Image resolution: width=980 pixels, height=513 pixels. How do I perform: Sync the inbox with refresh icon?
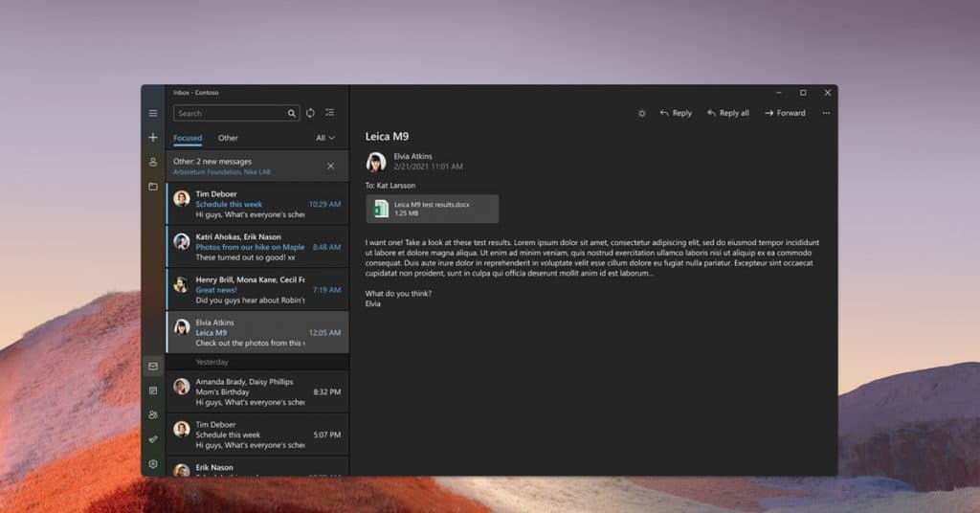(x=310, y=113)
